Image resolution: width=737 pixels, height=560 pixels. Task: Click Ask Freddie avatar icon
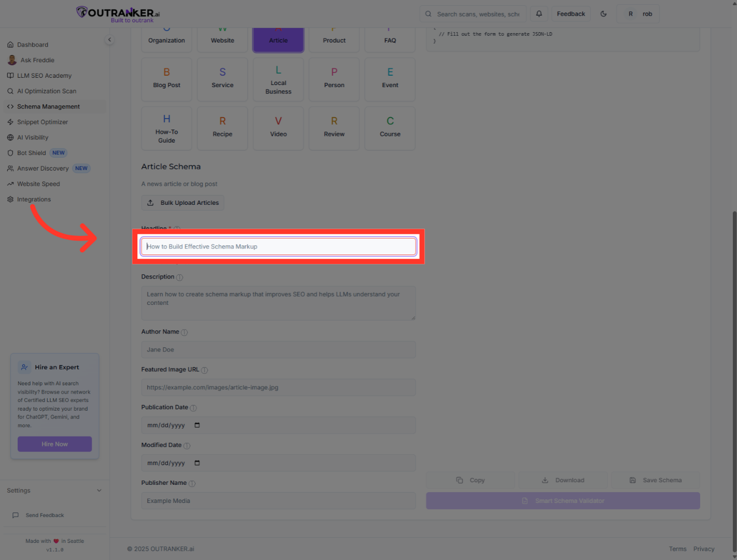coord(12,60)
